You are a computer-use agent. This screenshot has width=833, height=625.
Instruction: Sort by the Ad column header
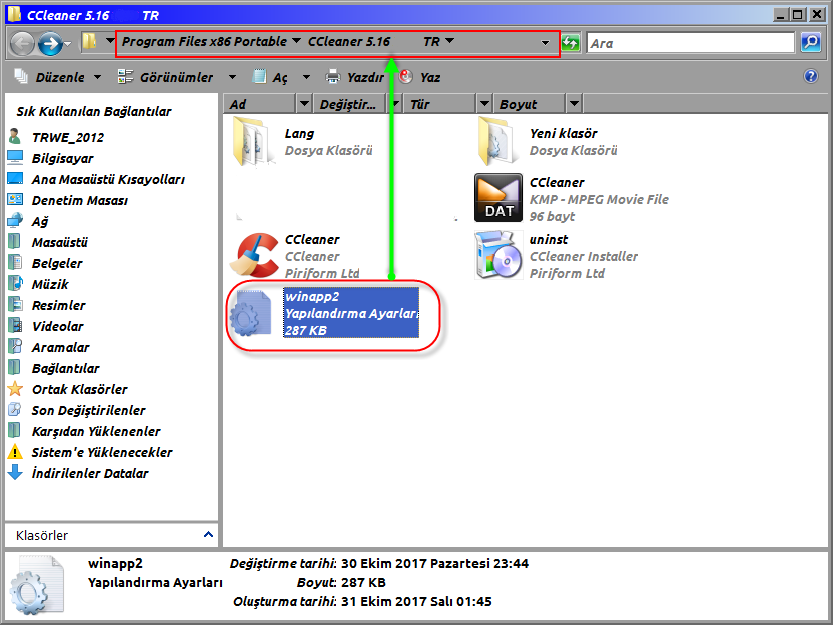pos(260,104)
